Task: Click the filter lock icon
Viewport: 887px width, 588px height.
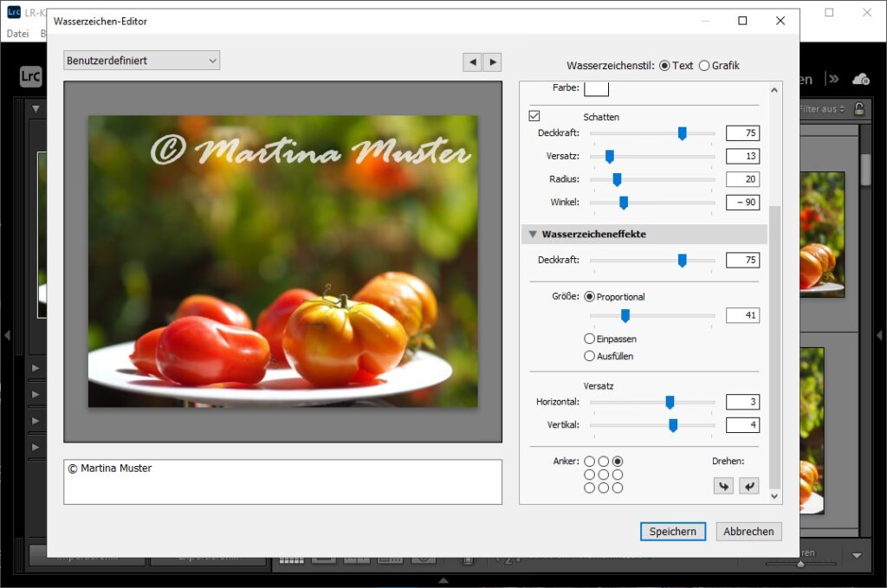Action: [858, 109]
